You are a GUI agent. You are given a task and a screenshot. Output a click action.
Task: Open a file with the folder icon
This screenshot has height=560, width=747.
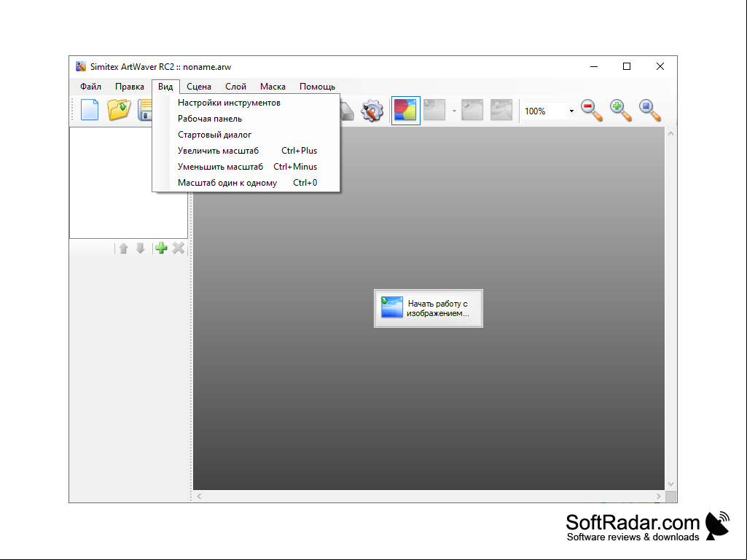coord(119,110)
